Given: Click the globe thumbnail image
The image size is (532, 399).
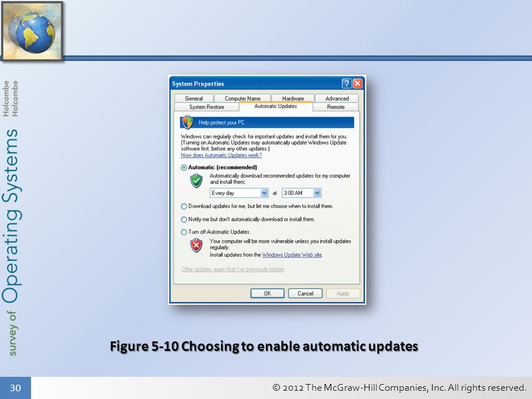Looking at the screenshot, I should [32, 31].
